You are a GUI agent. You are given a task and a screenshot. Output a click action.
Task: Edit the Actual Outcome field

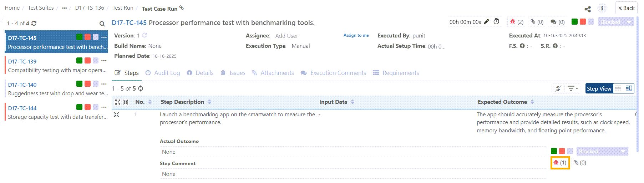[353, 152]
